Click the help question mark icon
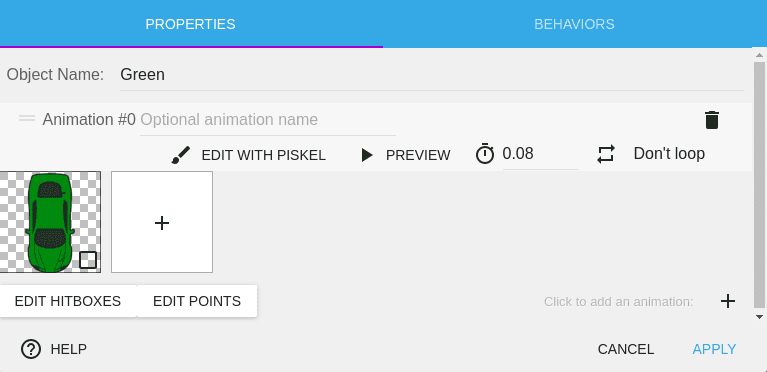This screenshot has width=767, height=372. [31, 349]
